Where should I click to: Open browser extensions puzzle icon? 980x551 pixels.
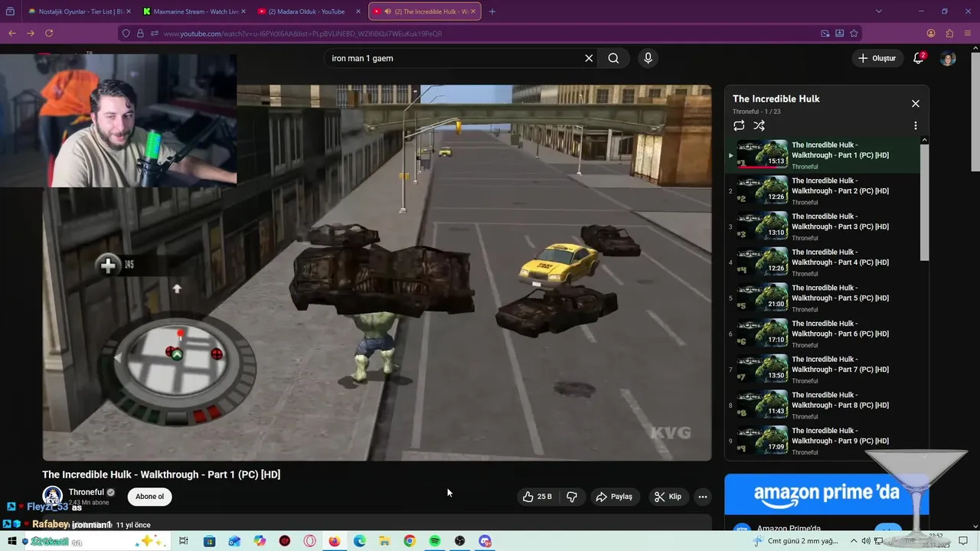click(949, 33)
